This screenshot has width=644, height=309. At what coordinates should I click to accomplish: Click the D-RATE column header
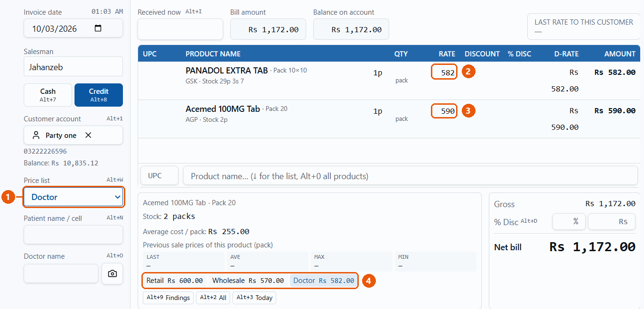click(566, 54)
